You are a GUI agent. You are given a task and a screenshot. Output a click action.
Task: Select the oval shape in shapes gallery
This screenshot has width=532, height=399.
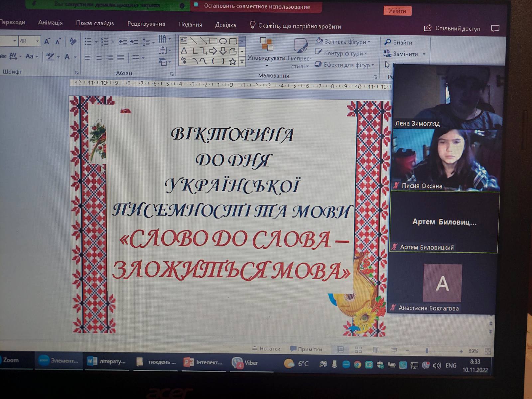tap(223, 41)
